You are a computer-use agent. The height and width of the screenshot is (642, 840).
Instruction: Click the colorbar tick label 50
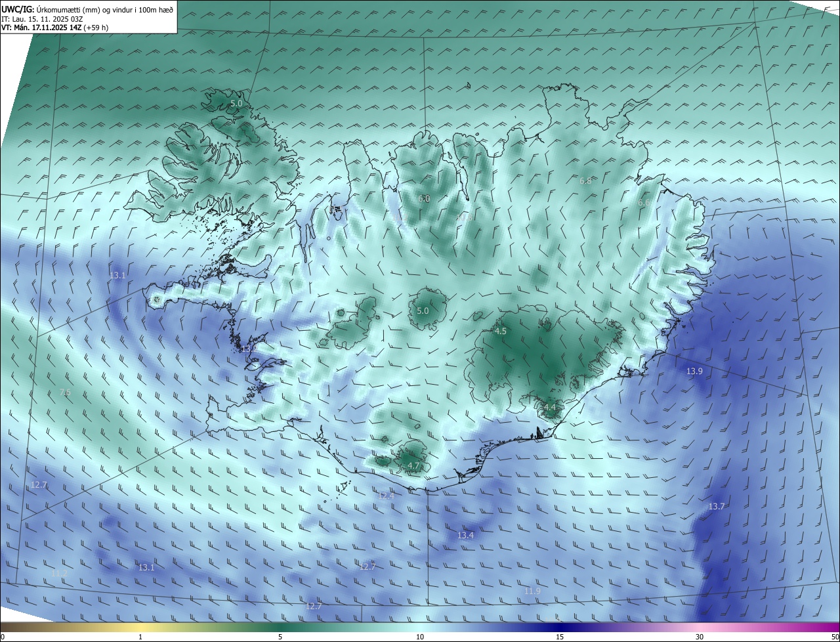coord(835,637)
